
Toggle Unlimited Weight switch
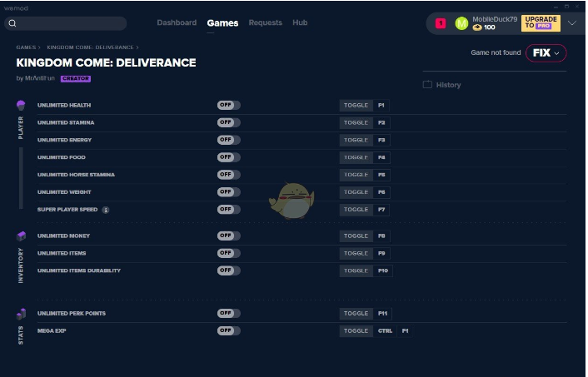pos(228,192)
